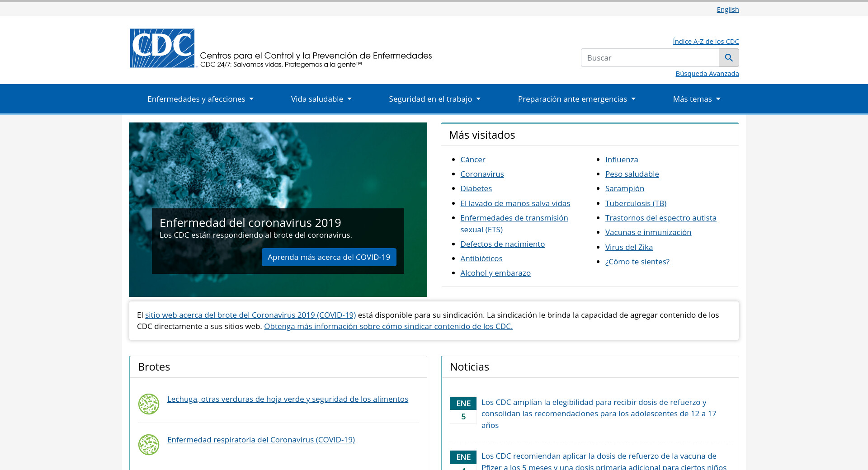Click the magnifying glass search button
The image size is (868, 470).
[x=728, y=58]
